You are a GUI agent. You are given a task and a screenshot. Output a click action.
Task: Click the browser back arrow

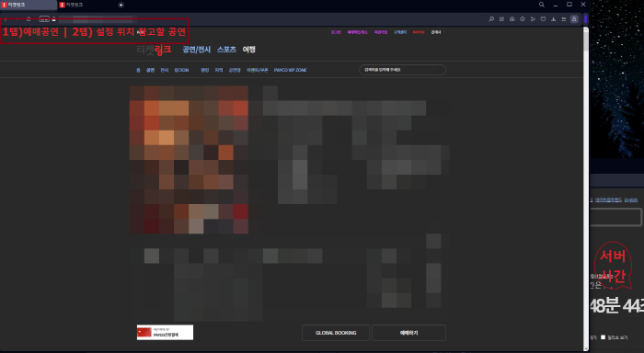6,19
